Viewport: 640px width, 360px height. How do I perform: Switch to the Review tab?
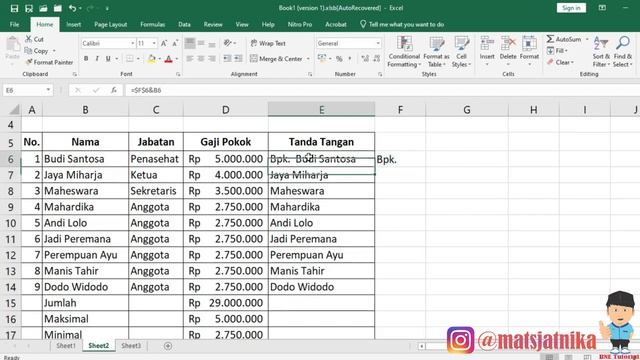pos(213,24)
